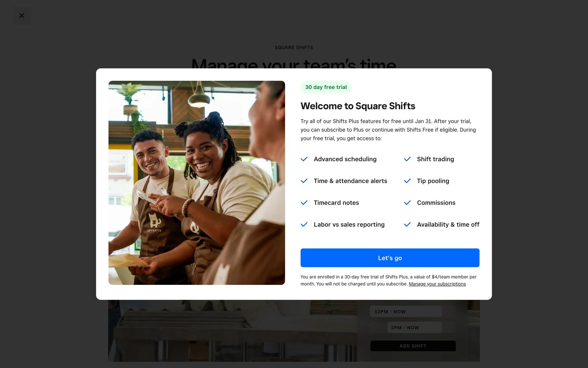Click the Advanced scheduling feature text
Image resolution: width=588 pixels, height=368 pixels.
tap(345, 159)
